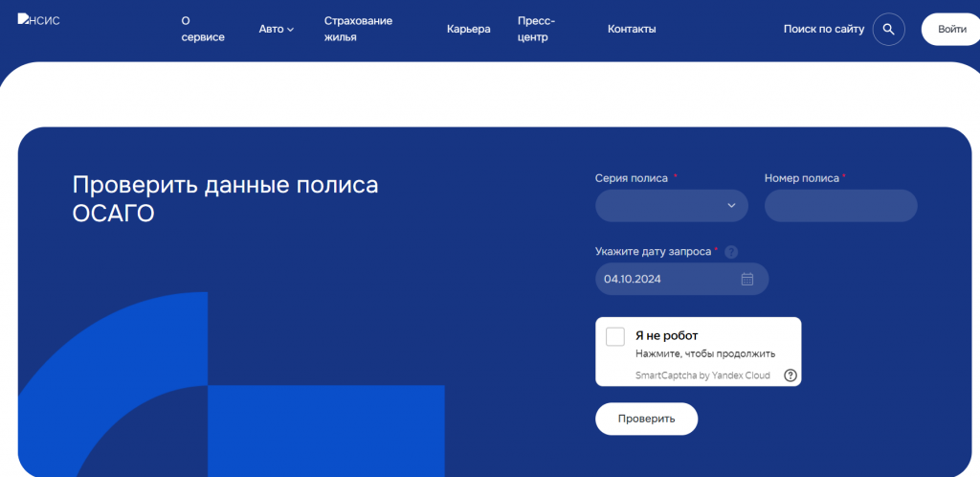Click the "Проверить данные полиса ОСАГО" heading
This screenshot has height=477, width=980.
click(225, 198)
